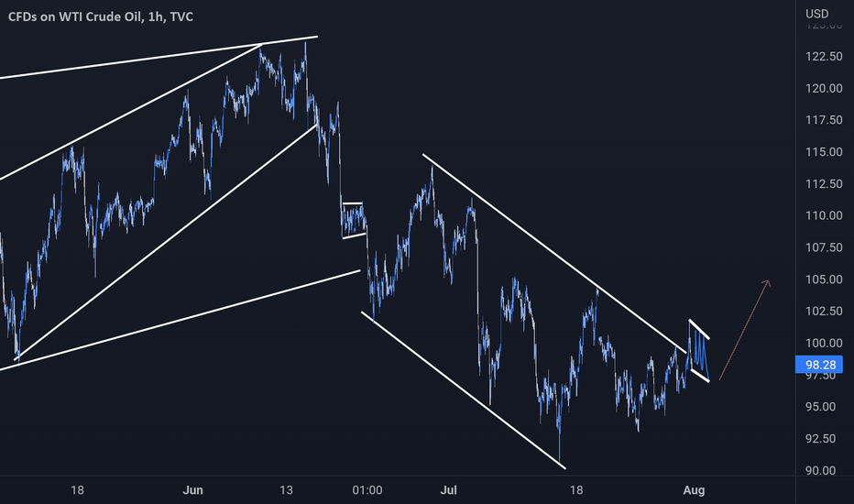This screenshot has width=854, height=504.
Task: Select the top rising wedge trendline
Action: 159,58
